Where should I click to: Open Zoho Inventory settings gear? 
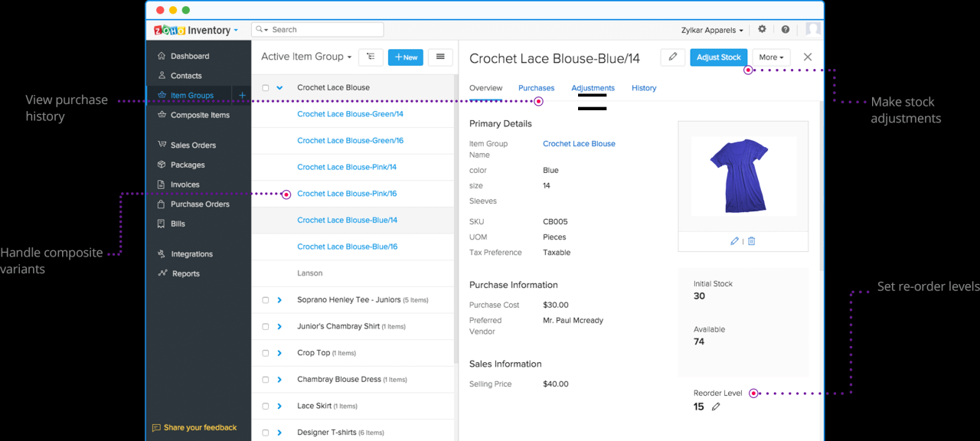tap(761, 28)
